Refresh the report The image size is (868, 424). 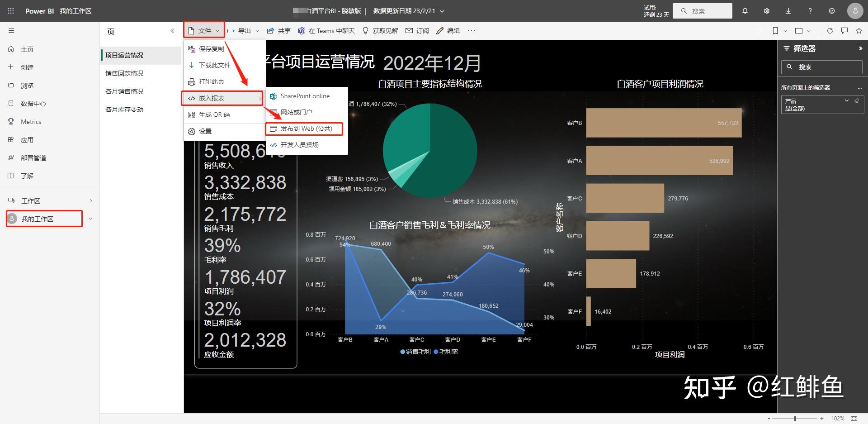[x=830, y=31]
